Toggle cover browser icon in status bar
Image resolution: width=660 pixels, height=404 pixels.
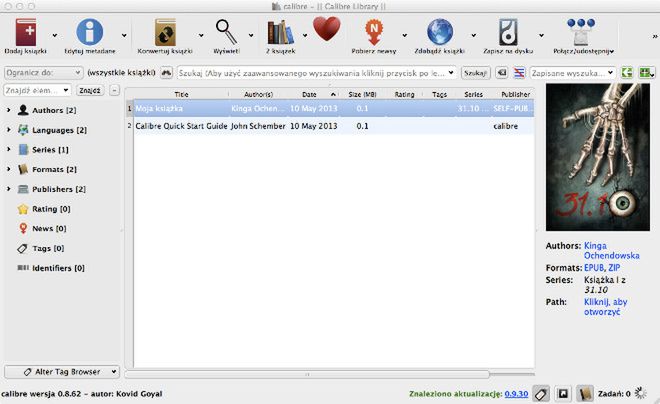[x=563, y=394]
